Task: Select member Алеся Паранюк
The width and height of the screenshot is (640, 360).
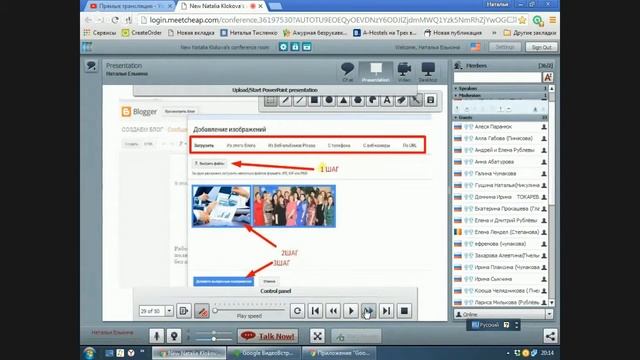Action: [500, 127]
